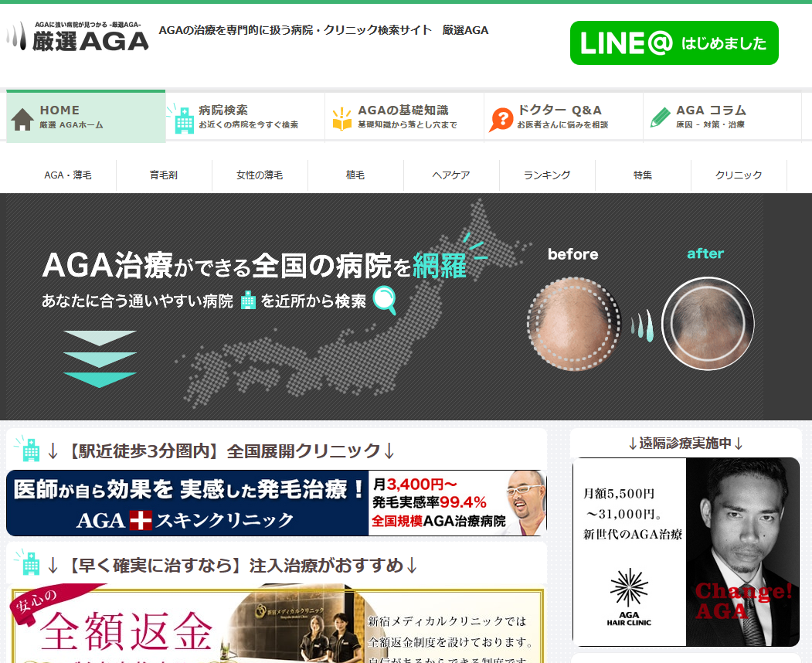Screen dimensions: 812x663
Task: Click the ↓遠隔診療実施中↓ heading
Action: (x=685, y=444)
